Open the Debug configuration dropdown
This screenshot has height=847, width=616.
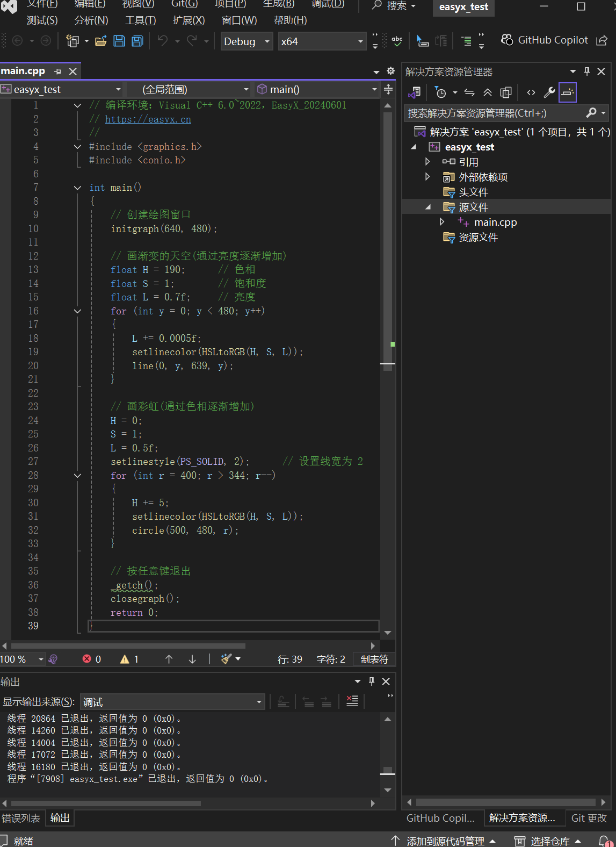click(x=248, y=41)
